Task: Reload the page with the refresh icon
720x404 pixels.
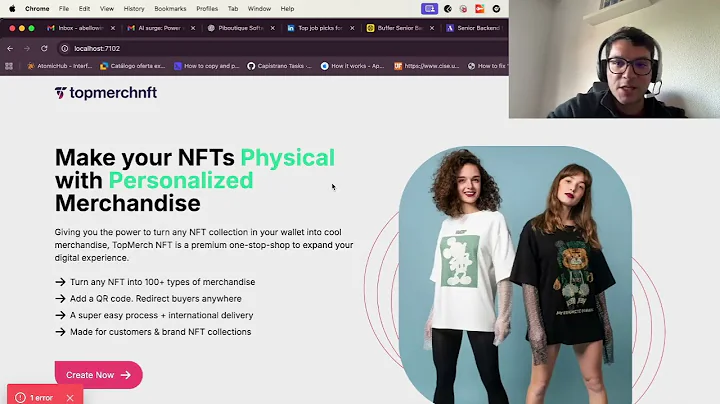Action: 44,48
